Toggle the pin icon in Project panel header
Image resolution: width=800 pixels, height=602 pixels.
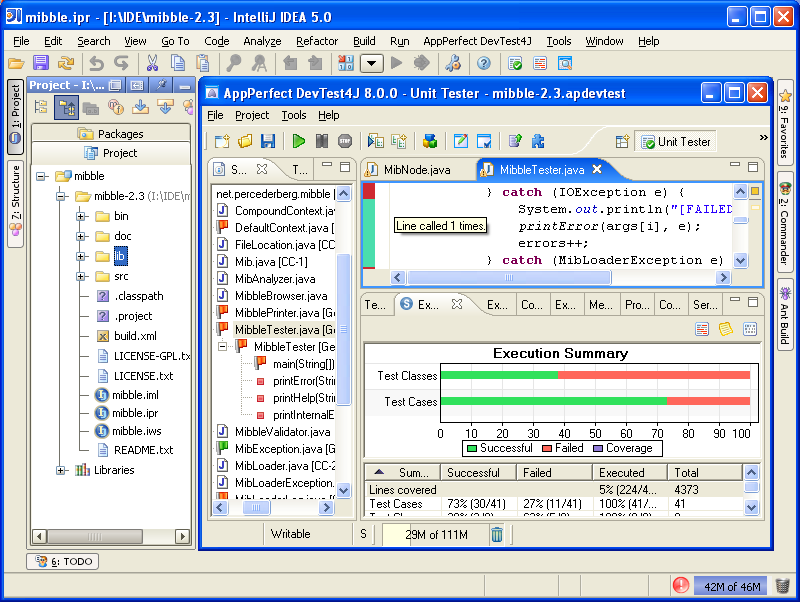click(161, 85)
